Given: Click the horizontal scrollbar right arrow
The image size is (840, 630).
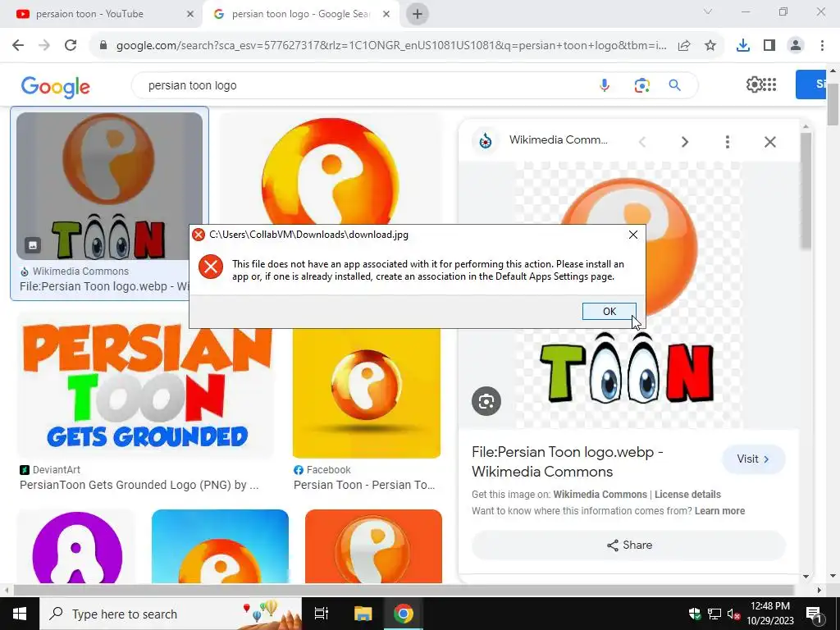Looking at the screenshot, I should coord(819,590).
